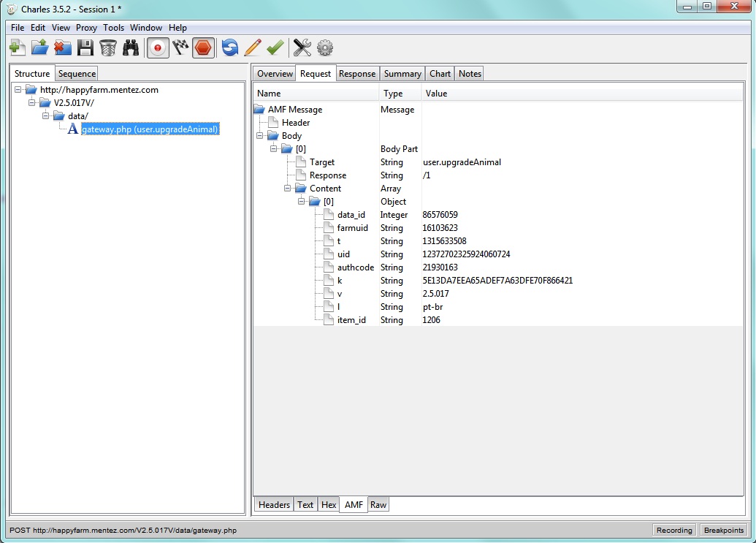Select the AMF Message row

(x=498, y=110)
